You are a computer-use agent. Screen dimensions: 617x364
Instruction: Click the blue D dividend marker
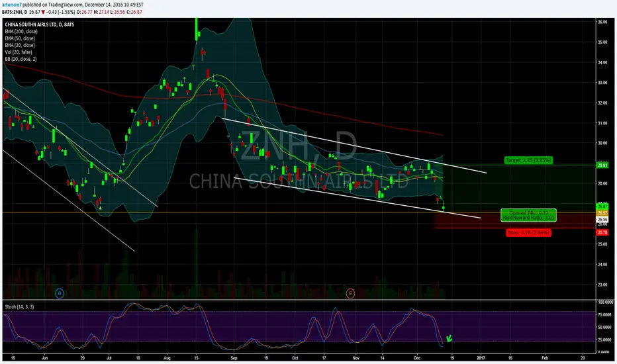pyautogui.click(x=60, y=293)
